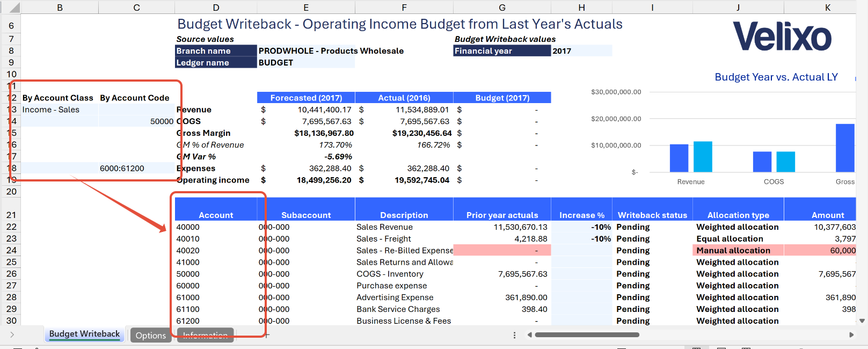Screen dimensions: 868x349
Task: Click the Actual (2016) column heading
Action: point(404,98)
